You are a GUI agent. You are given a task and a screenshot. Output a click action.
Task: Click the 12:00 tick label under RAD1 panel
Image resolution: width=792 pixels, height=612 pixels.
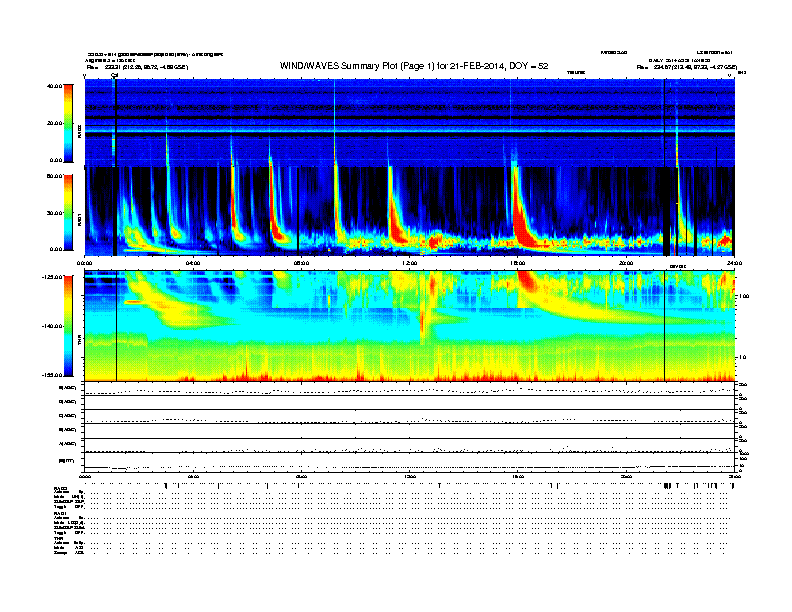click(410, 263)
